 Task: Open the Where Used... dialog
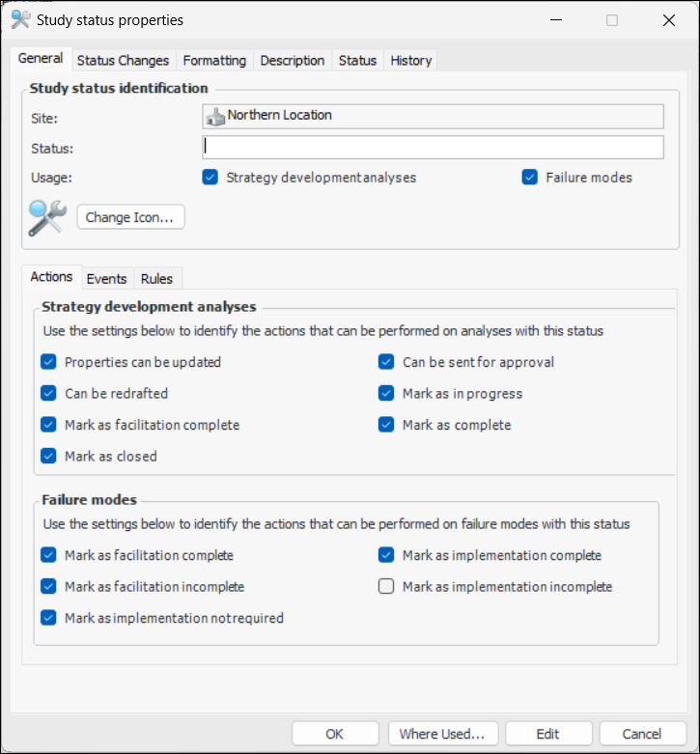click(443, 734)
